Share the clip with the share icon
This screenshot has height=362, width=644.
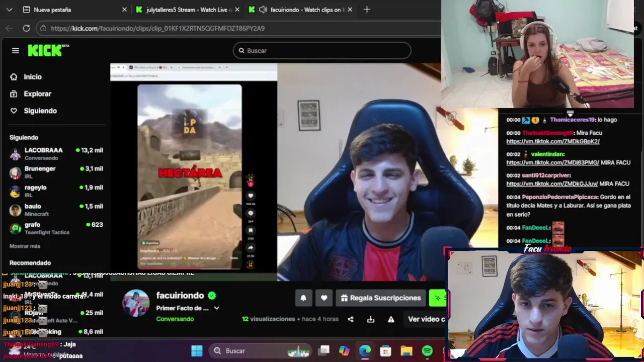coord(351,319)
